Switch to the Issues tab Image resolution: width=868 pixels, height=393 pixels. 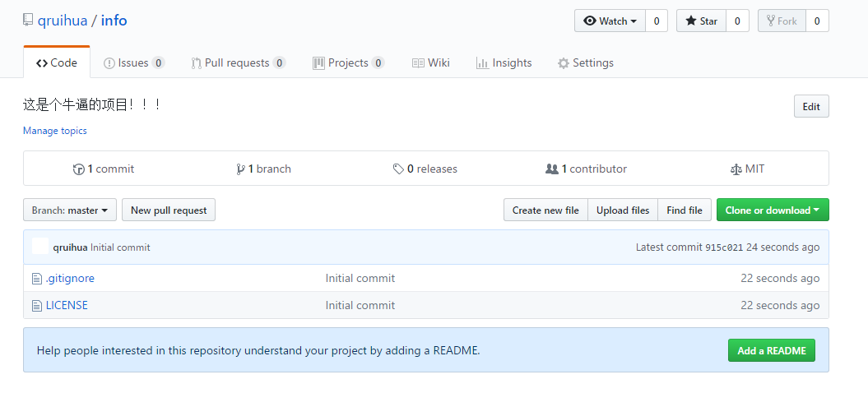133,62
